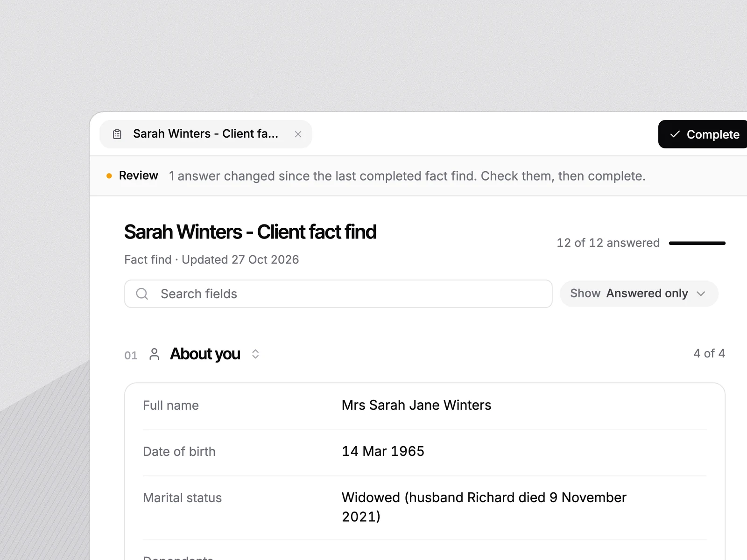
Task: Click the answered progress bar
Action: pyautogui.click(x=697, y=243)
